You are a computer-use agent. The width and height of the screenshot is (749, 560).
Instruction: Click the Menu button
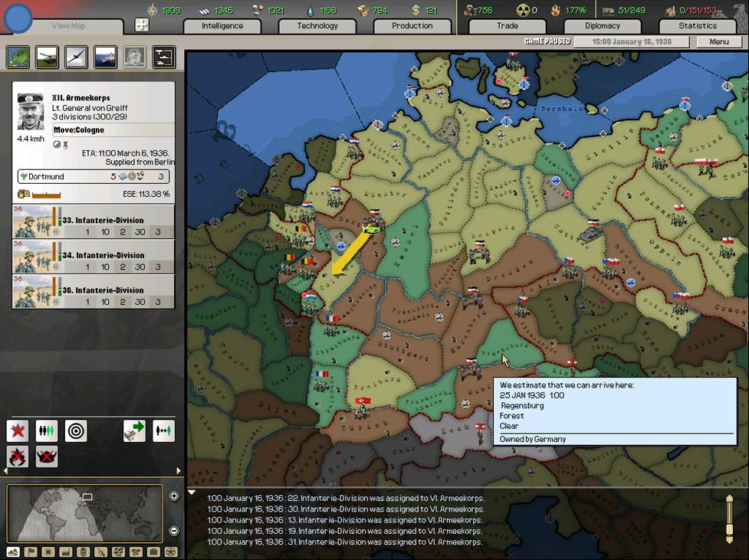[718, 42]
